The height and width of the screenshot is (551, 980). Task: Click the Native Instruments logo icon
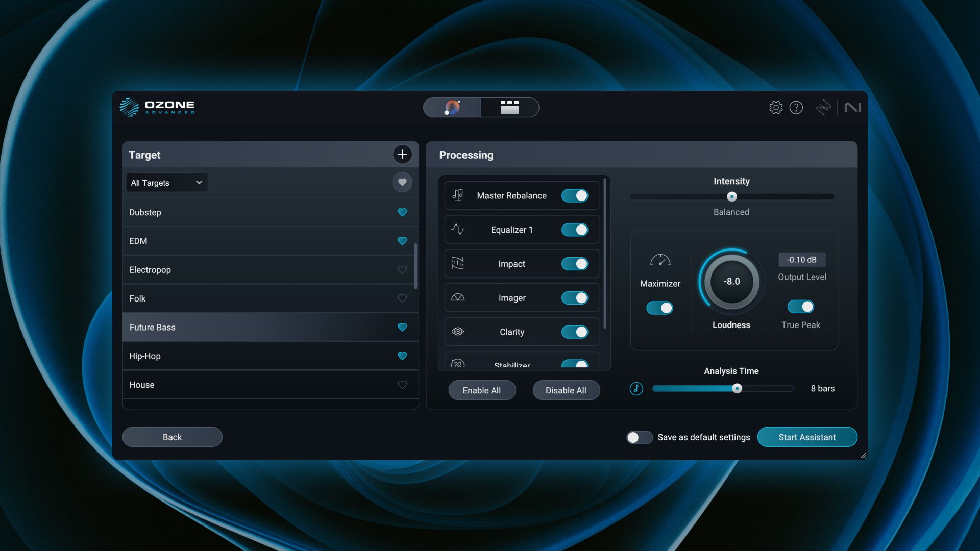pyautogui.click(x=853, y=108)
